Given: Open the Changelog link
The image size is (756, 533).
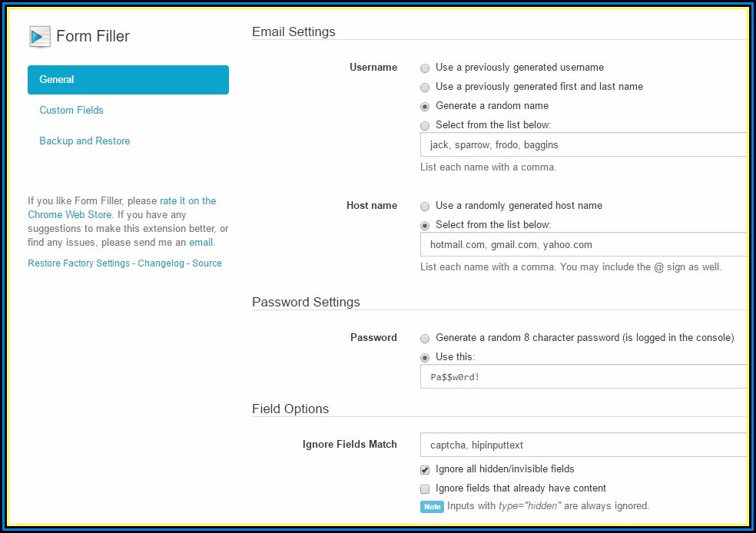Looking at the screenshot, I should coord(161,263).
